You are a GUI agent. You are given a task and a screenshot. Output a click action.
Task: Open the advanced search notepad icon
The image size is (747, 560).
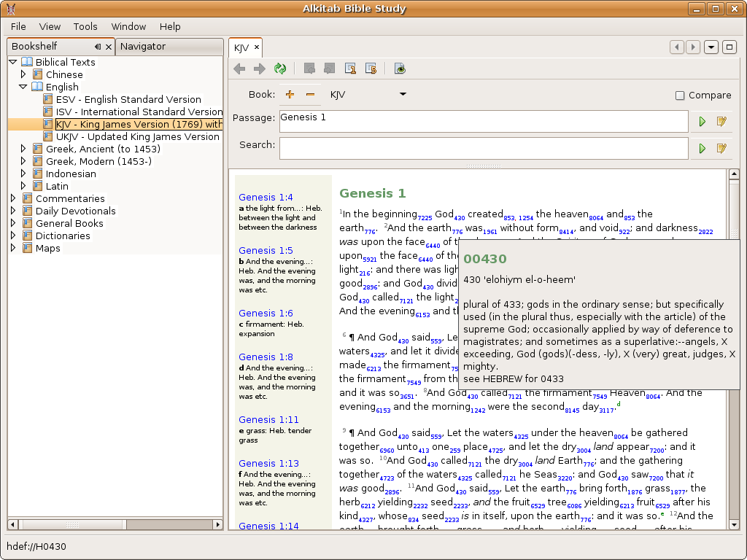tap(721, 149)
